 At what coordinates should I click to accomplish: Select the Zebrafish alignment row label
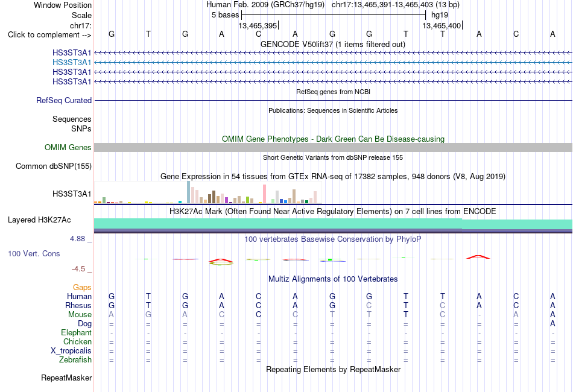pos(75,360)
